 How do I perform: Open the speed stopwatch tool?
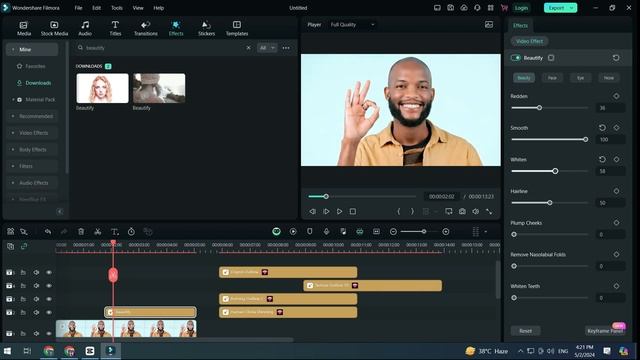pyautogui.click(x=131, y=232)
